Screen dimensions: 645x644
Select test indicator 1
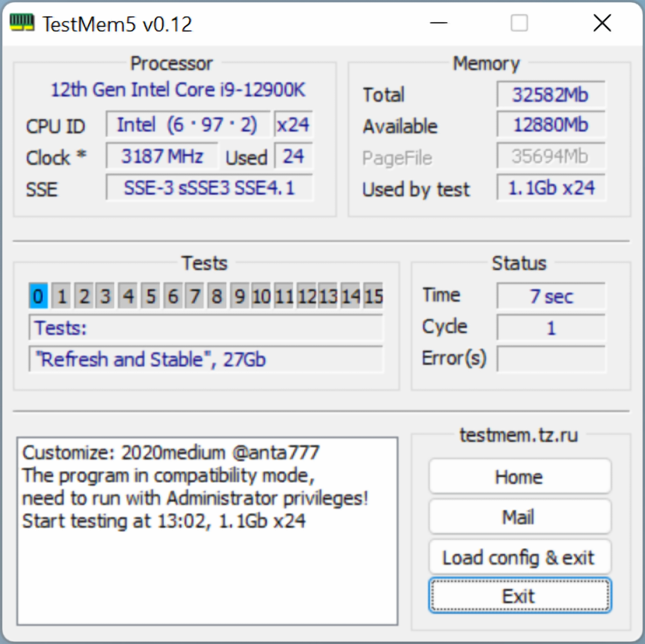pyautogui.click(x=61, y=296)
